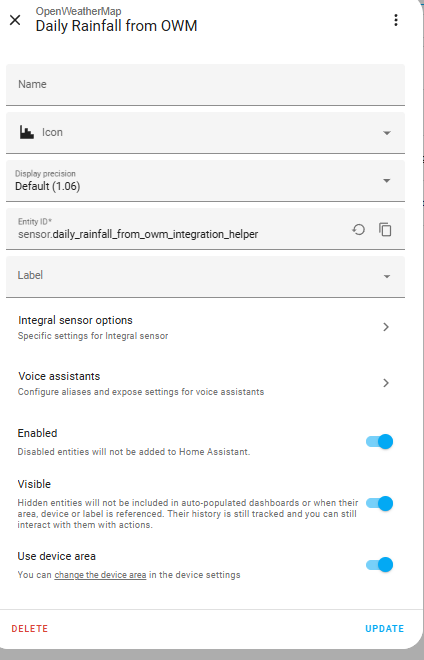The width and height of the screenshot is (424, 660).
Task: Turn off Use device area switch
Action: (x=379, y=564)
